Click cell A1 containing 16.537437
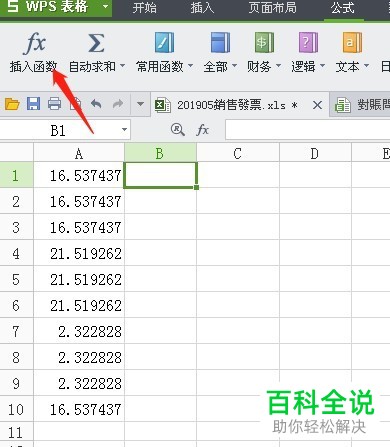 pos(79,175)
